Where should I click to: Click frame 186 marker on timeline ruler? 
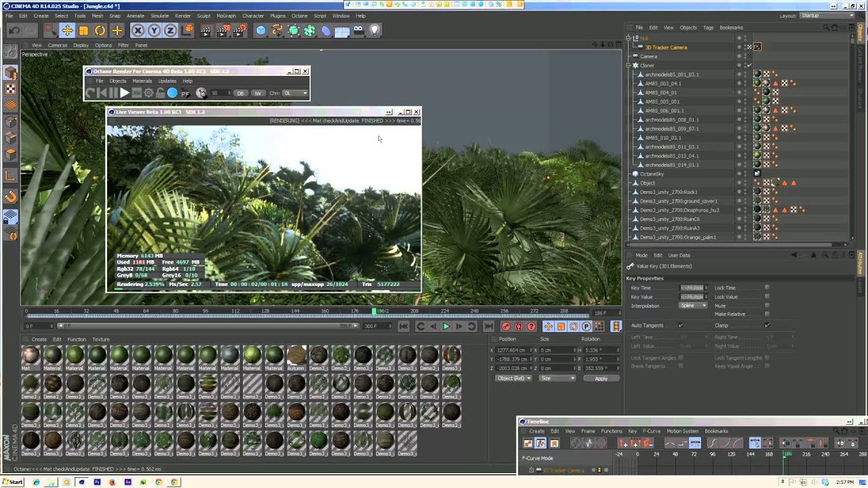click(x=374, y=311)
